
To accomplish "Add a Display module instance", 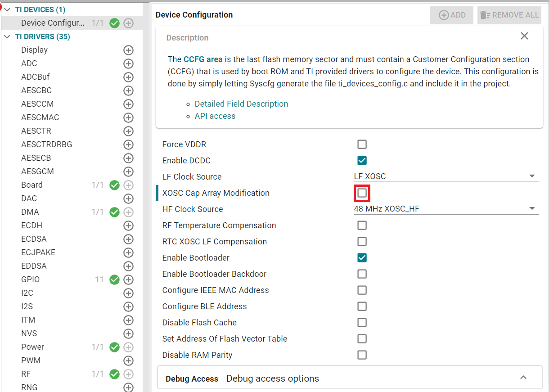I will coord(128,50).
